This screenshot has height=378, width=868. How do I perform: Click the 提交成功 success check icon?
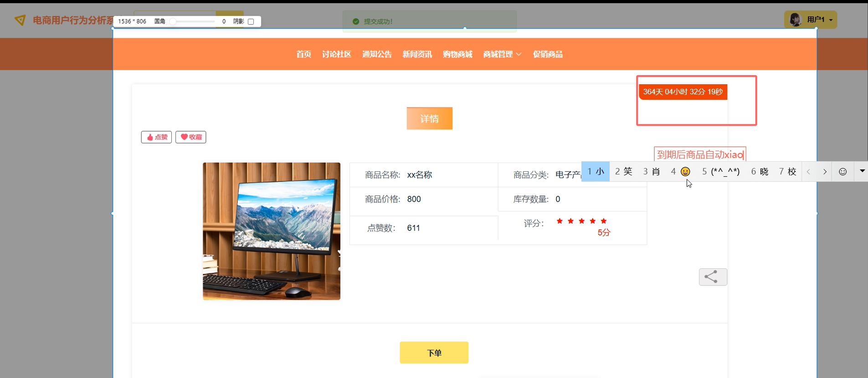356,21
